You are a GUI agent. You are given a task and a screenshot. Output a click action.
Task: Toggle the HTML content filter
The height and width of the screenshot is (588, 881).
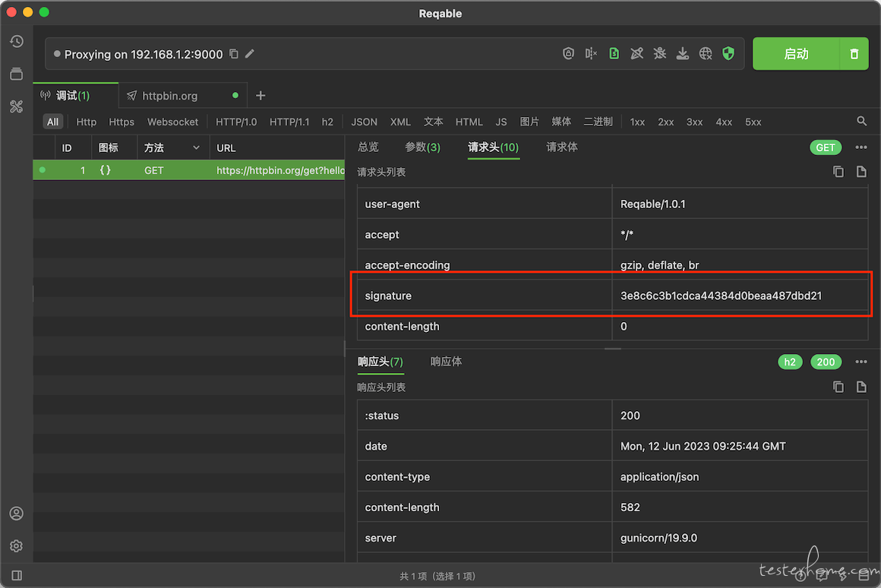click(469, 122)
